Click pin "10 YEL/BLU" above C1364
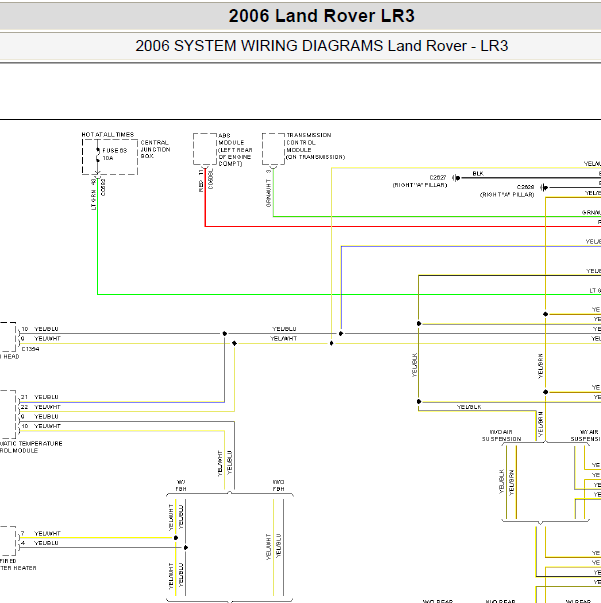Viewport: 601px width, 603px height. pos(40,329)
